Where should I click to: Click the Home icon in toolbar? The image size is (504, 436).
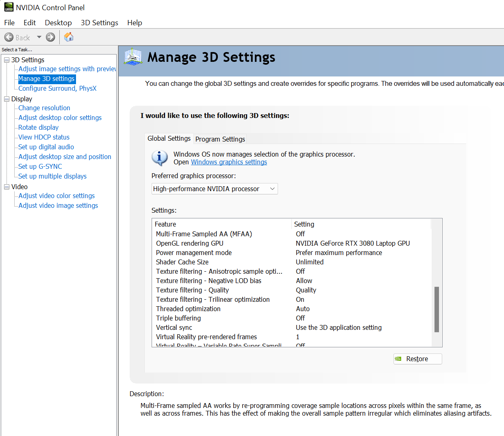(x=69, y=37)
